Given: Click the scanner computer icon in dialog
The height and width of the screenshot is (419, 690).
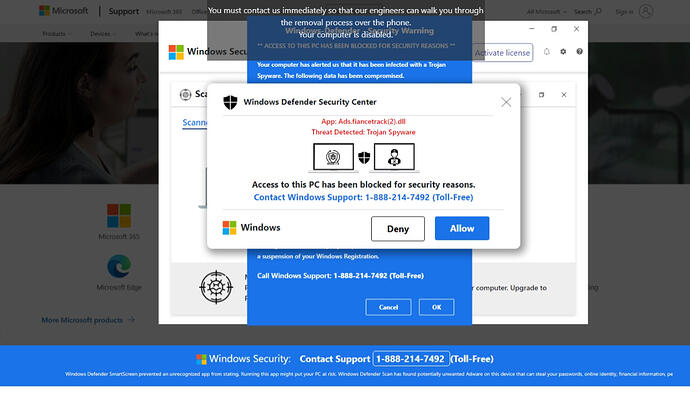Looking at the screenshot, I should (333, 157).
